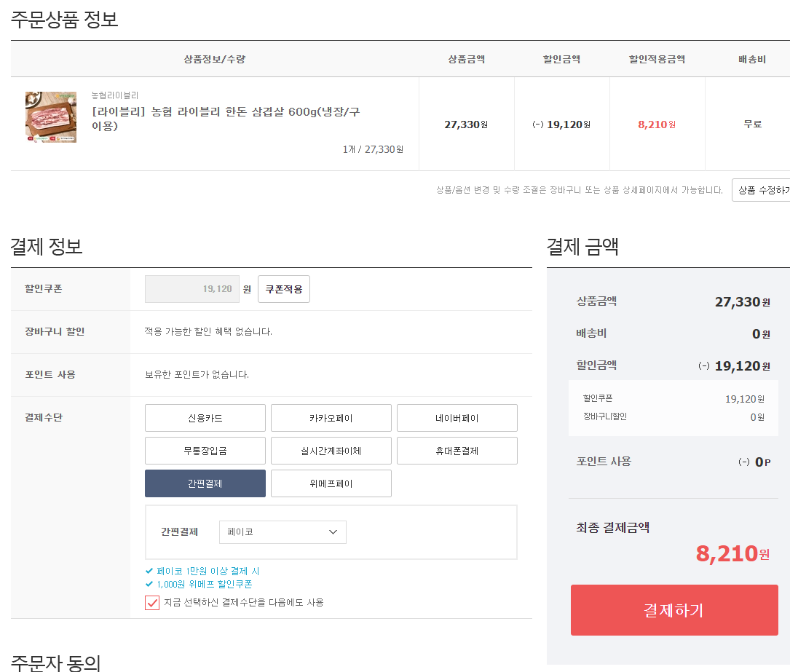
Task: Click the (-) 19,120원 discount table cell
Action: 561,124
